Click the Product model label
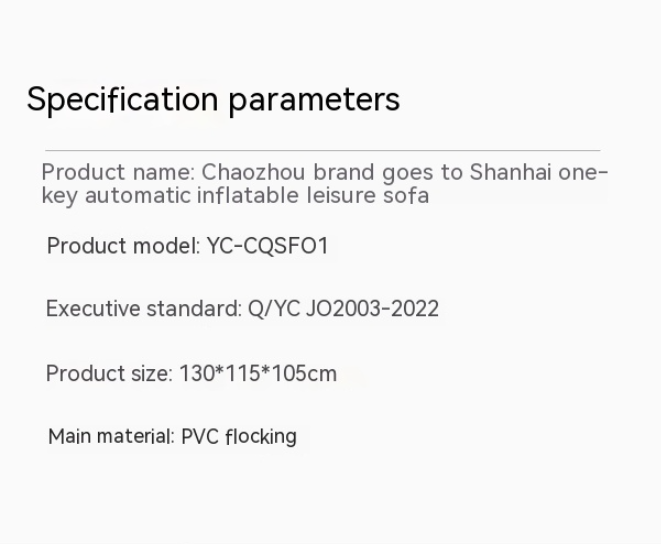The image size is (661, 550). 124,246
